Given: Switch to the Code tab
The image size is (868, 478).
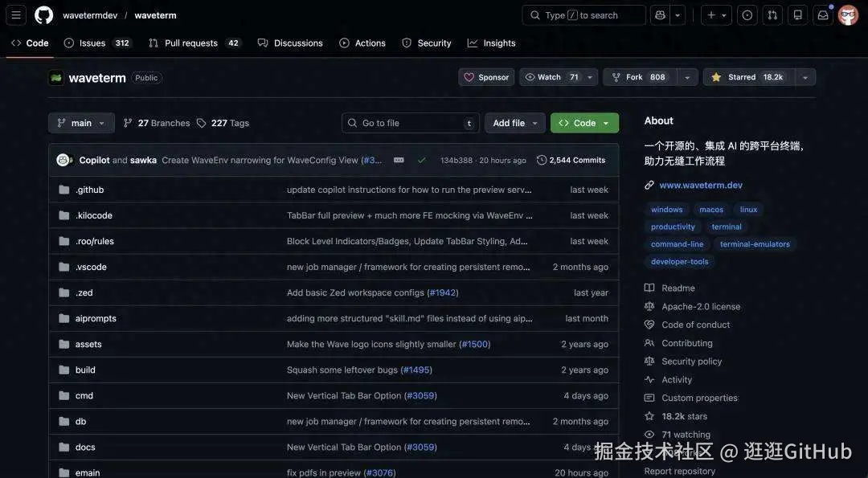Looking at the screenshot, I should [x=30, y=43].
